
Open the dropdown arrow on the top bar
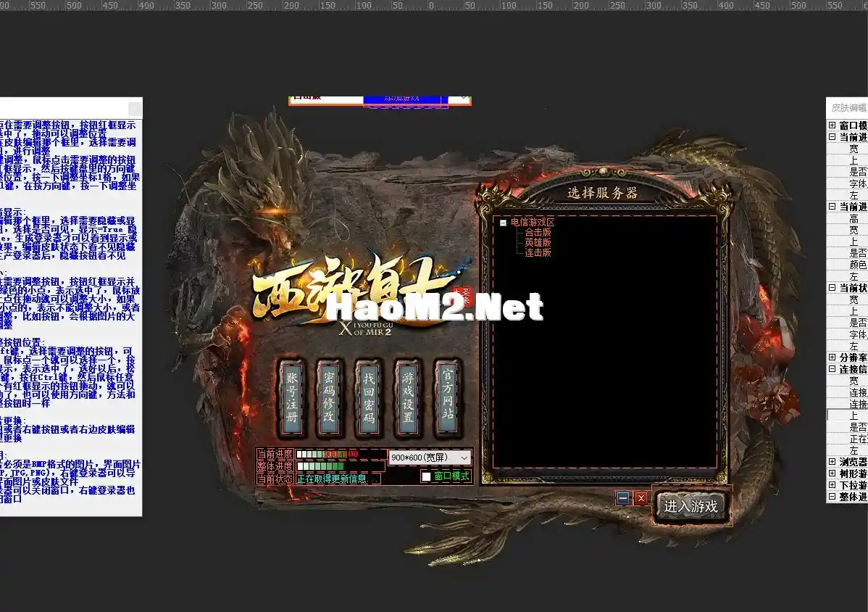pyautogui.click(x=464, y=98)
